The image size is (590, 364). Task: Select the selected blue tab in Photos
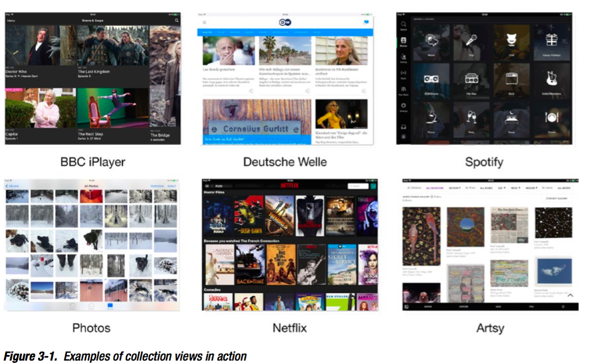pyautogui.click(x=110, y=306)
